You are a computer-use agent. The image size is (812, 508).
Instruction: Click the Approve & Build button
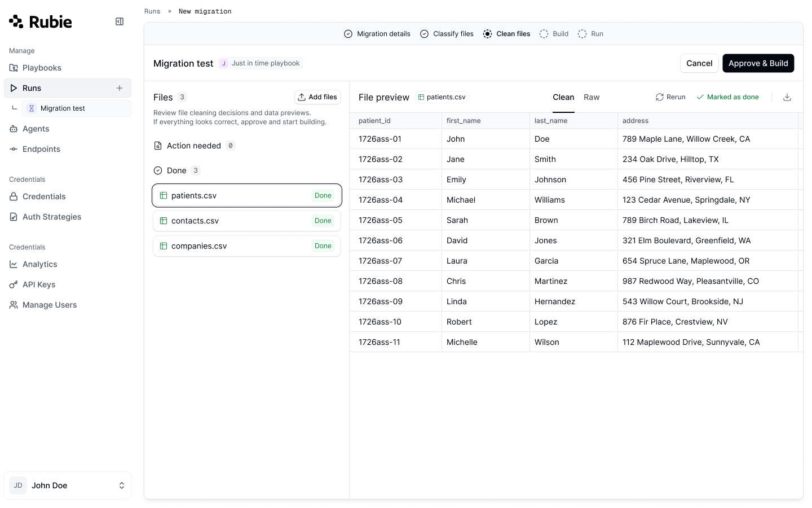758,63
